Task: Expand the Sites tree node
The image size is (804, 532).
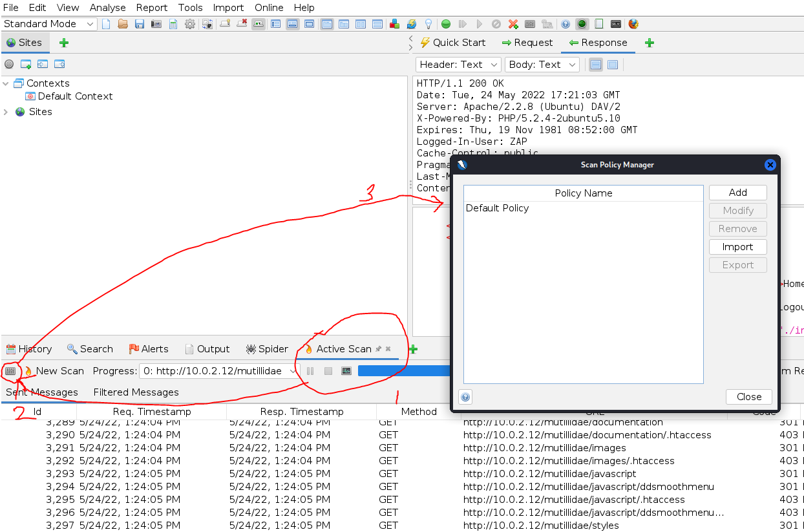Action: [x=6, y=112]
